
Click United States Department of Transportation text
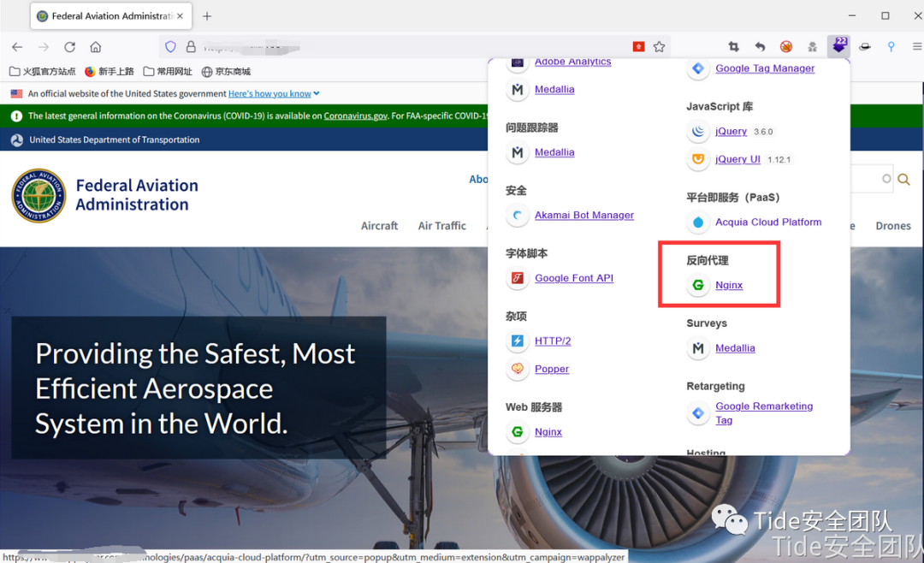(x=115, y=139)
